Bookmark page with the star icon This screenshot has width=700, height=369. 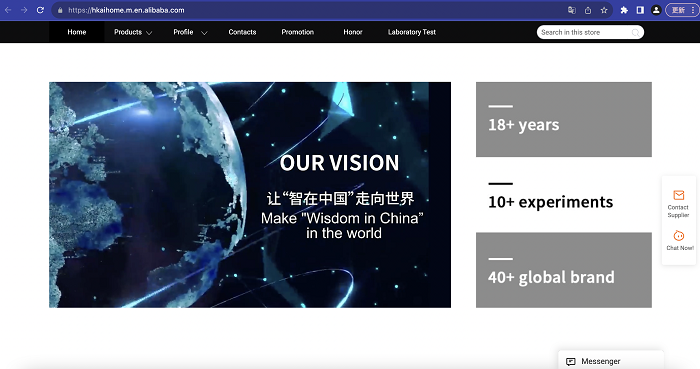(x=604, y=10)
